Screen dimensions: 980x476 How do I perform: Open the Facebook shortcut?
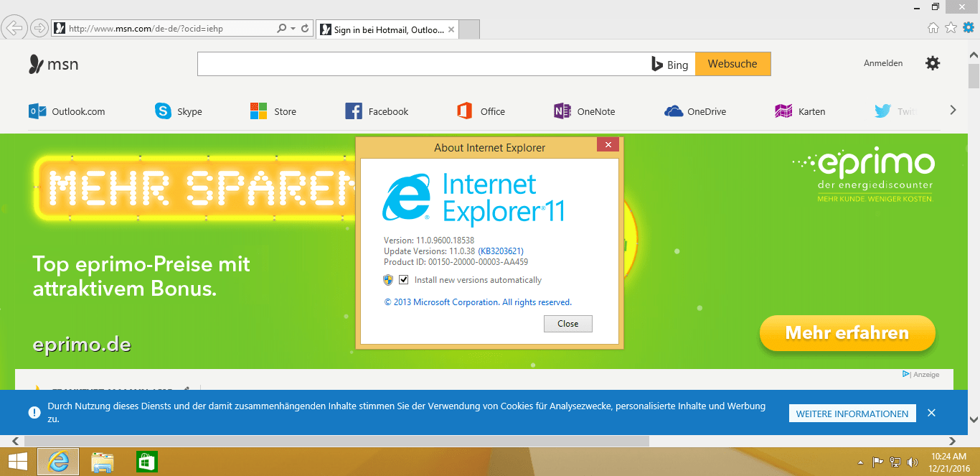[x=377, y=111]
